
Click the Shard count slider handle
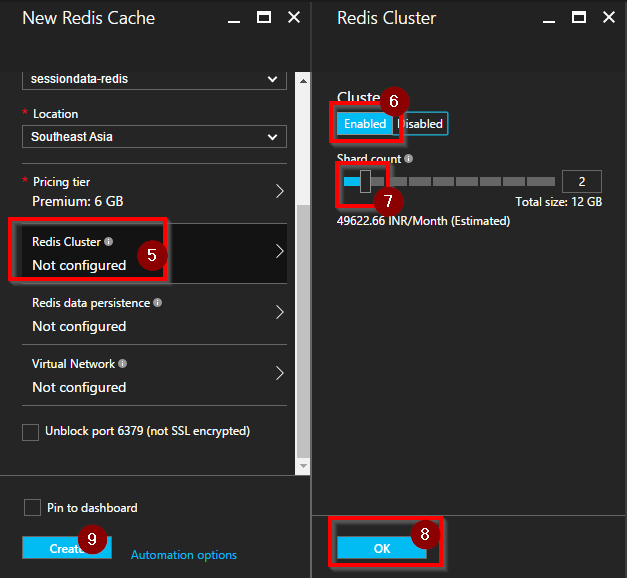coord(366,181)
